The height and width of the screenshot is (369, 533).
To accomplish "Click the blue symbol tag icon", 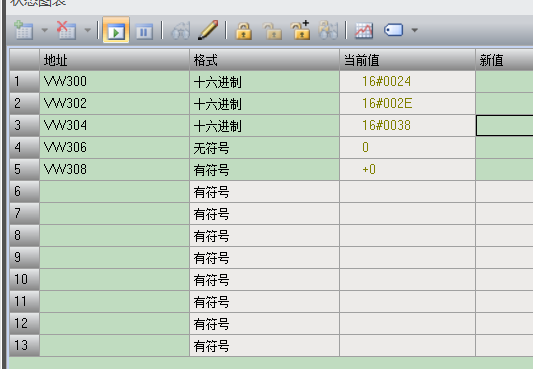I will click(x=393, y=30).
